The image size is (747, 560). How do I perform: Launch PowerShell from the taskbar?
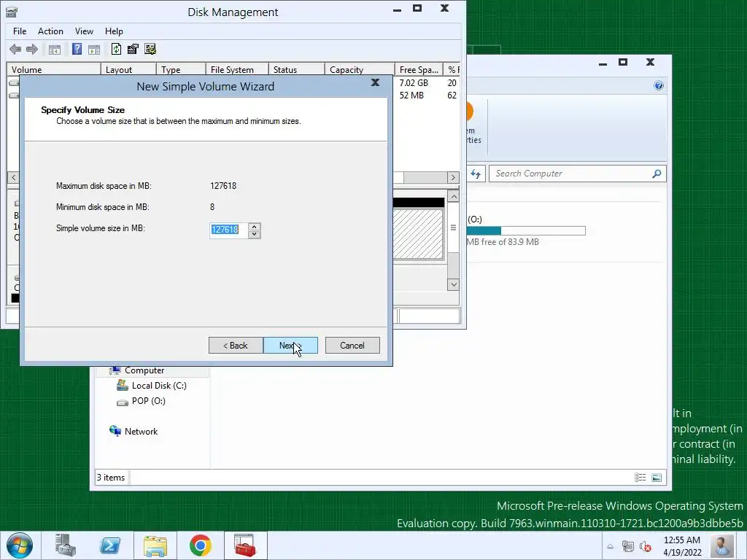pos(110,545)
